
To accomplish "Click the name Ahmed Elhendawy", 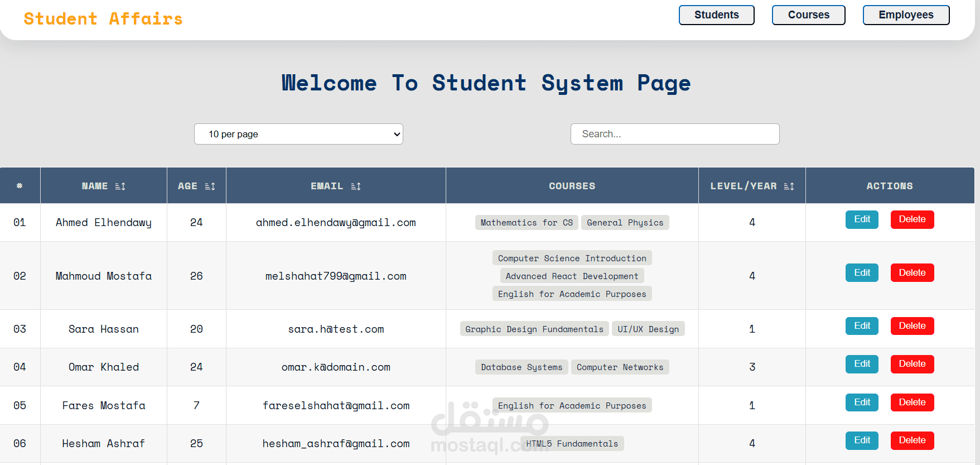I will (104, 223).
